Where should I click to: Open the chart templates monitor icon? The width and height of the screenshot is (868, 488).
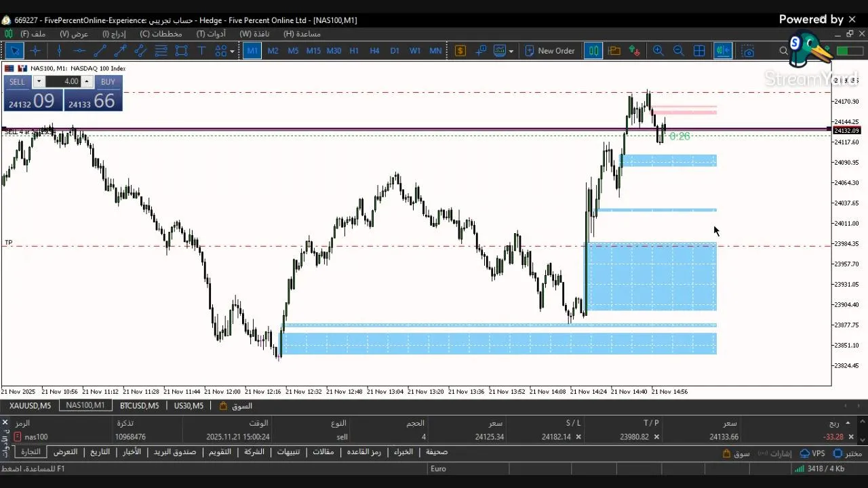(500, 51)
